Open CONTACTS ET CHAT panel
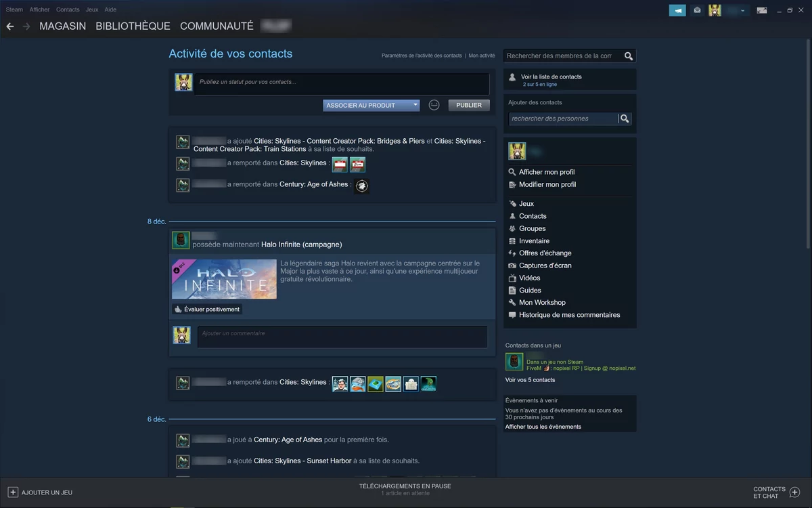The image size is (812, 508). (x=776, y=492)
